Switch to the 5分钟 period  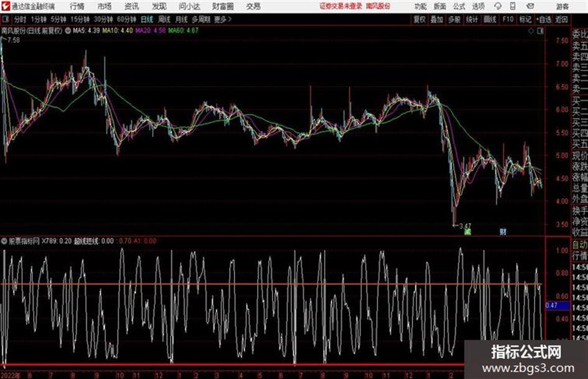coord(58,19)
